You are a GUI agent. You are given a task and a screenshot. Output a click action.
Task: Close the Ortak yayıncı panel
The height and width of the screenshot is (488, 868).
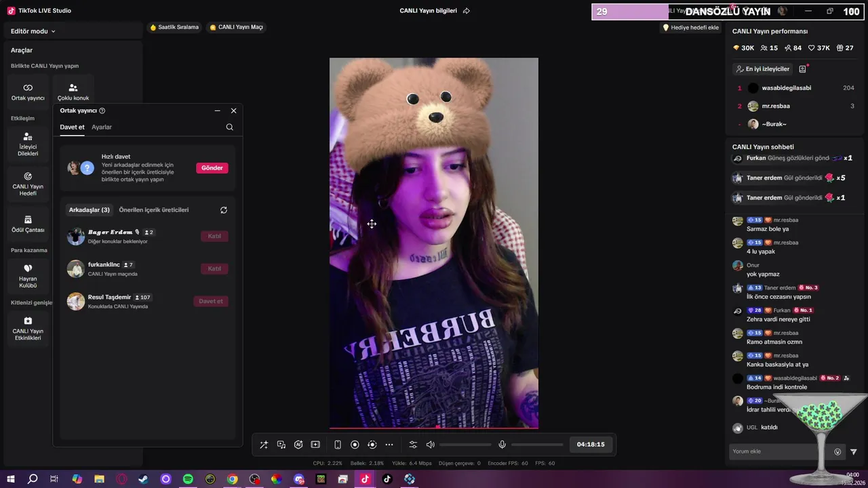(x=234, y=110)
